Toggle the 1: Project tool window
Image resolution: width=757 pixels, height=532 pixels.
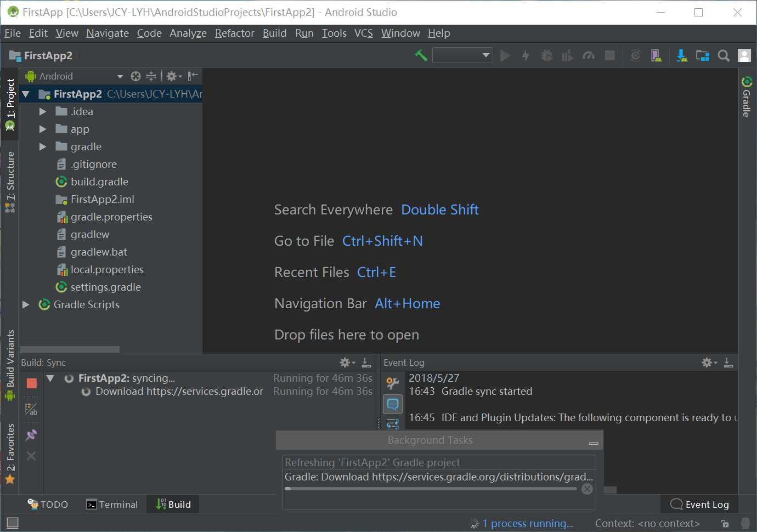coord(10,104)
